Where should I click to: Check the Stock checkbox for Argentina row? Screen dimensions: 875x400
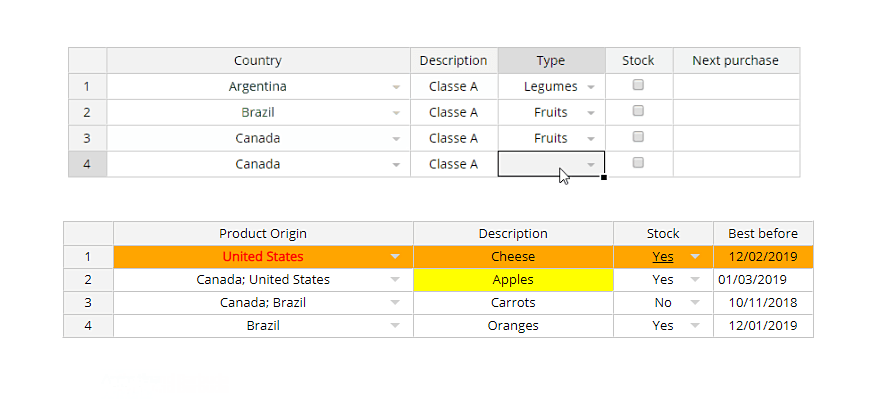tap(638, 86)
